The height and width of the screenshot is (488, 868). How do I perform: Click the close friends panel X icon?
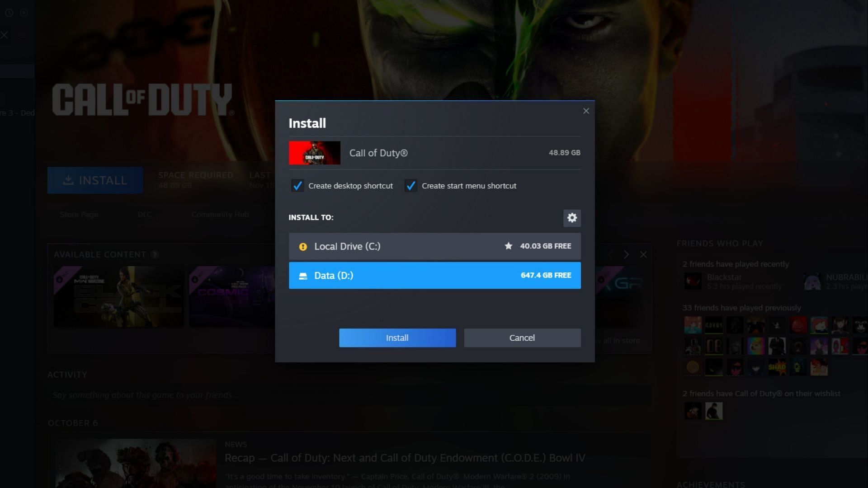[643, 255]
